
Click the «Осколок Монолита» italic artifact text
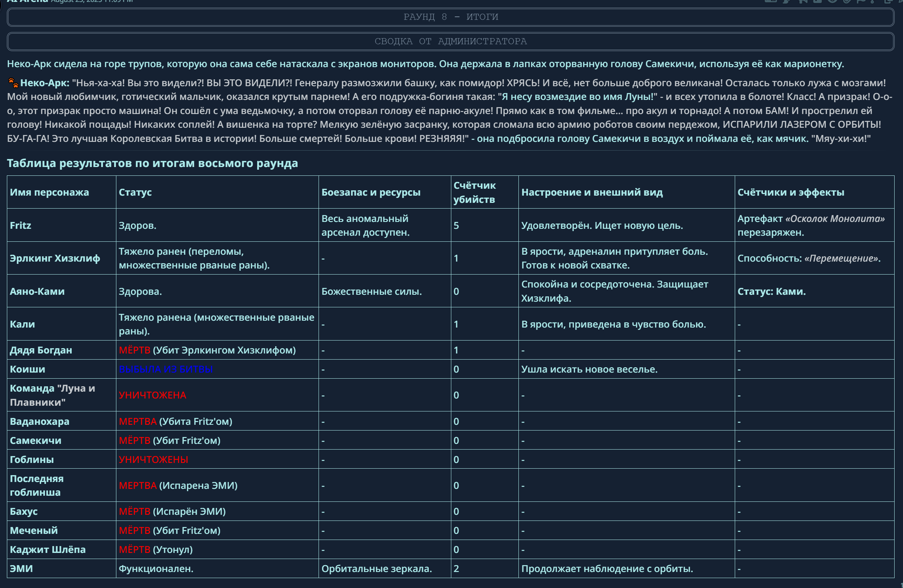coord(835,218)
